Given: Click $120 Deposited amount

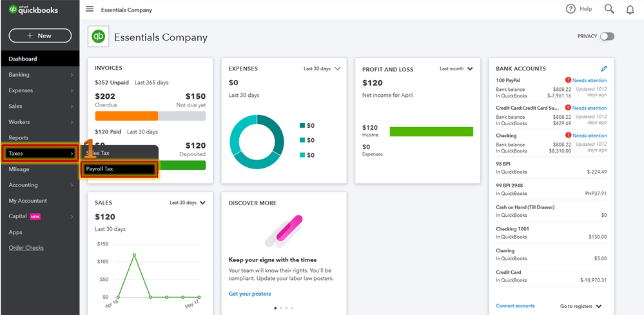Looking at the screenshot, I should 195,146.
